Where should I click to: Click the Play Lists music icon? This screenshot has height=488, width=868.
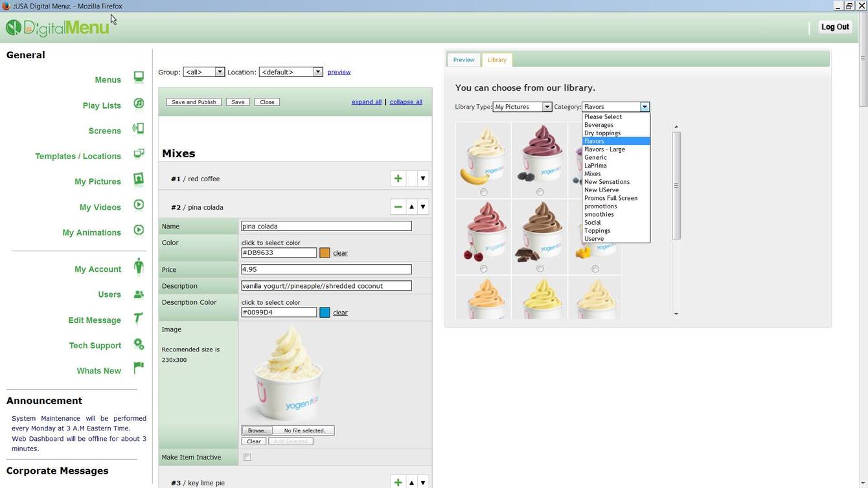[139, 104]
